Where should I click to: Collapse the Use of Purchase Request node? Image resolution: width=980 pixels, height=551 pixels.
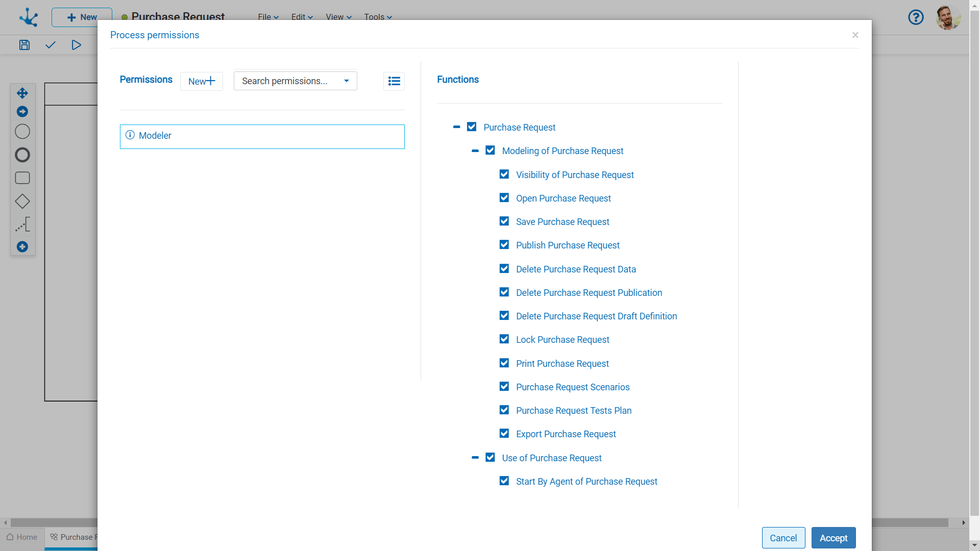pyautogui.click(x=475, y=458)
